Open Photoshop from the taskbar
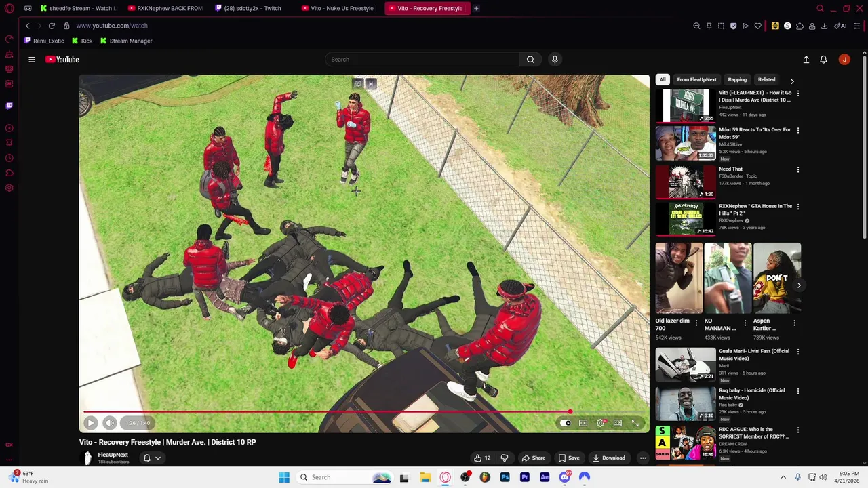The height and width of the screenshot is (488, 868). point(505,477)
